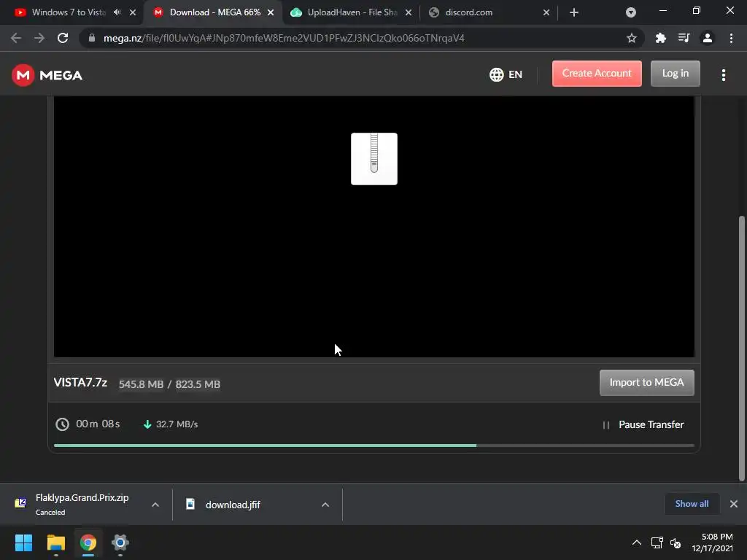
Task: Click the Create Account button
Action: 597,74
